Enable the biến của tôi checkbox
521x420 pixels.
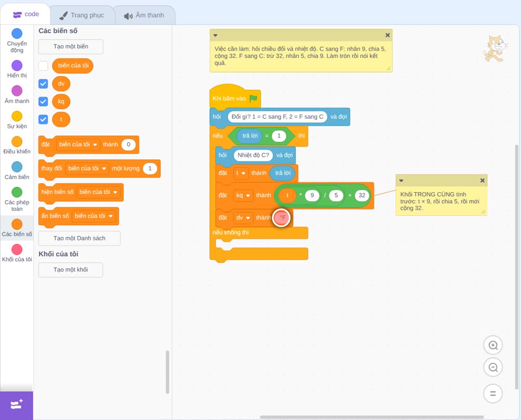pos(43,66)
